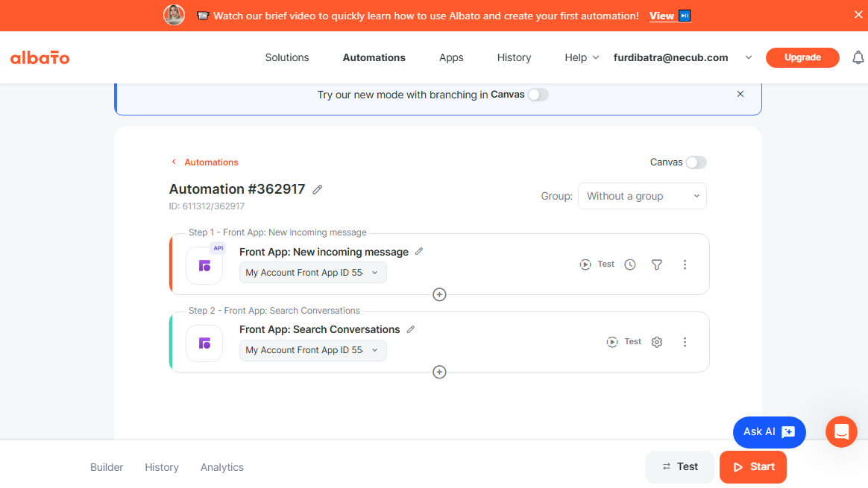Edit automation name with pencil icon
The width and height of the screenshot is (868, 488).
pyautogui.click(x=318, y=190)
